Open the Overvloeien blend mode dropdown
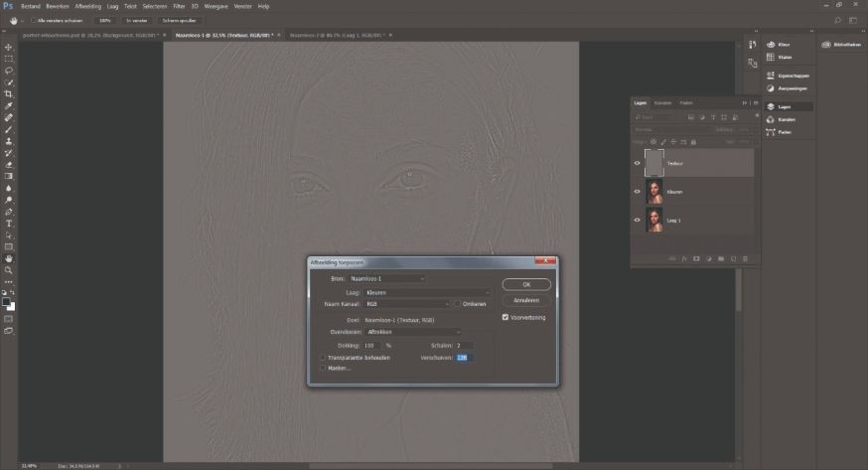This screenshot has height=470, width=868. pos(410,331)
